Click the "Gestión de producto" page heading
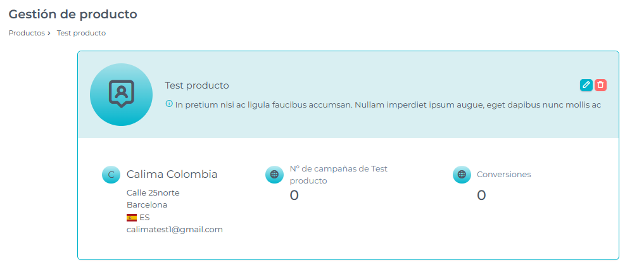The width and height of the screenshot is (644, 274). point(73,14)
